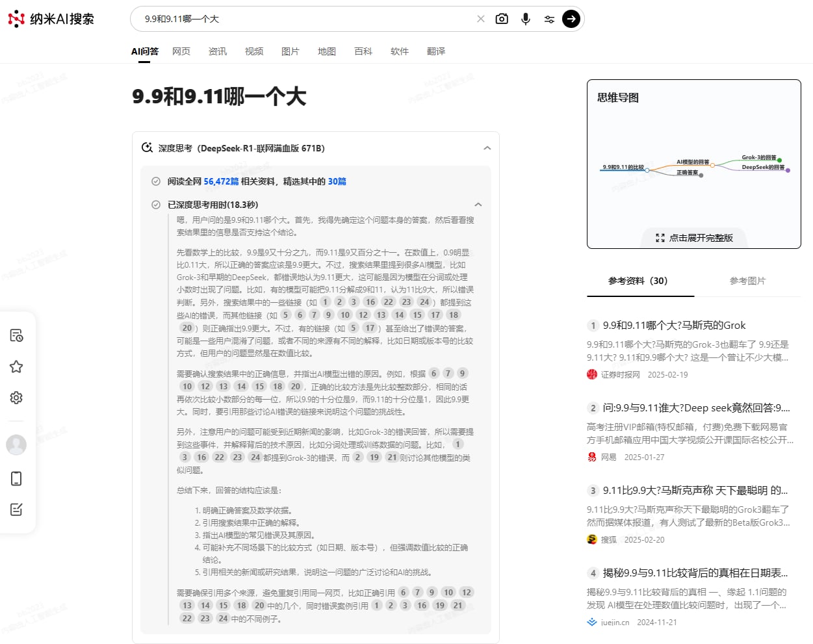This screenshot has height=644, width=813.
Task: Switch to the 资讯 tab
Action: [218, 51]
